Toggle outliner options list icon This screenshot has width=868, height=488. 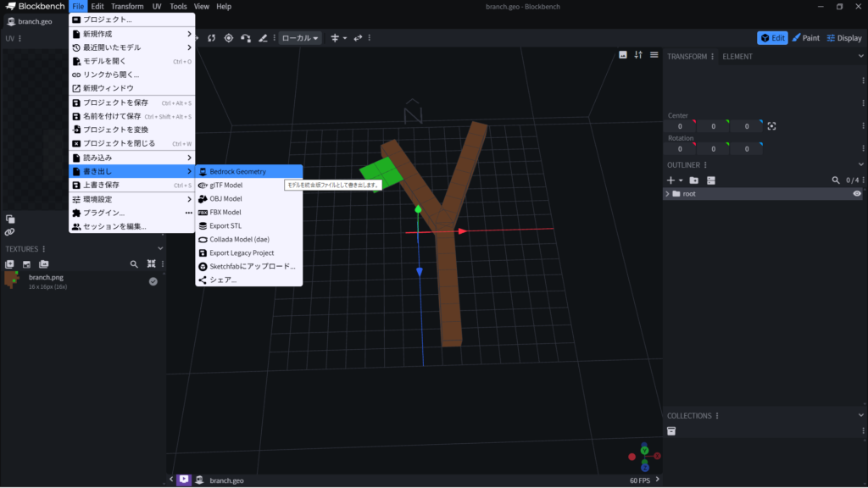pos(711,180)
